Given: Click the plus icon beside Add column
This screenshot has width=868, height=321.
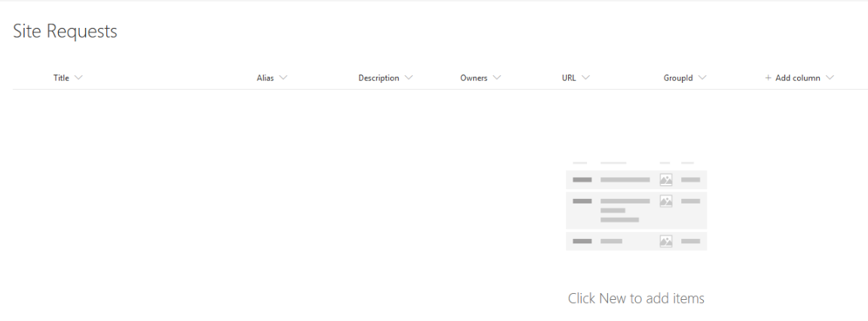Looking at the screenshot, I should (x=769, y=78).
